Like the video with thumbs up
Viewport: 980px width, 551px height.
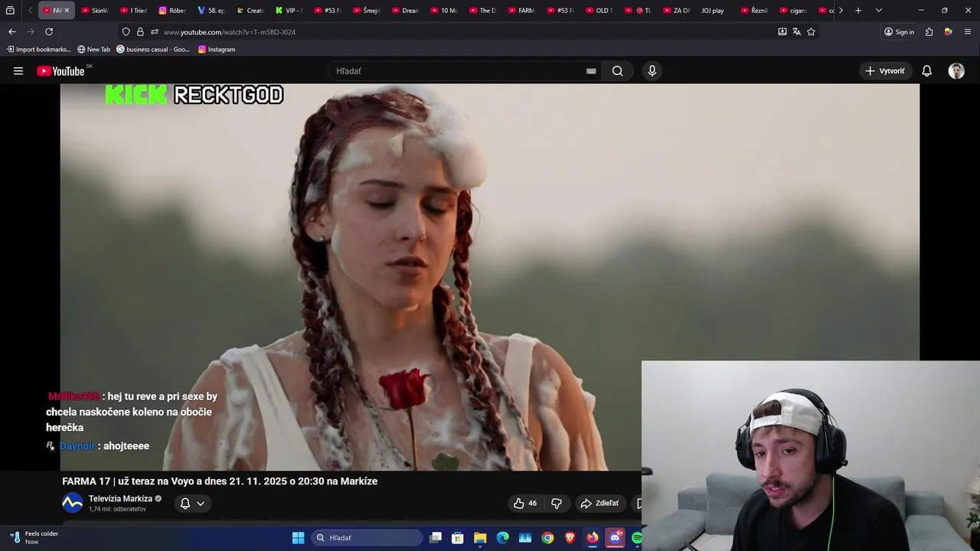tap(525, 504)
